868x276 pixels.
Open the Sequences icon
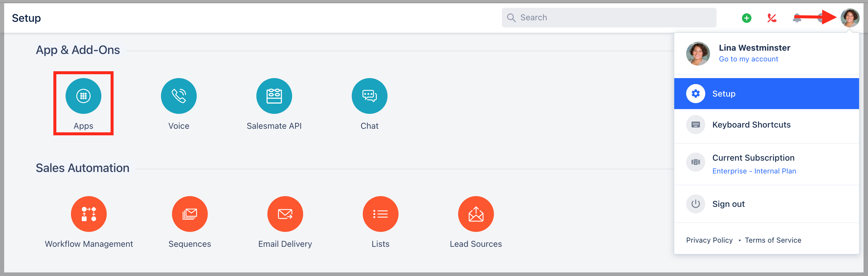click(190, 214)
